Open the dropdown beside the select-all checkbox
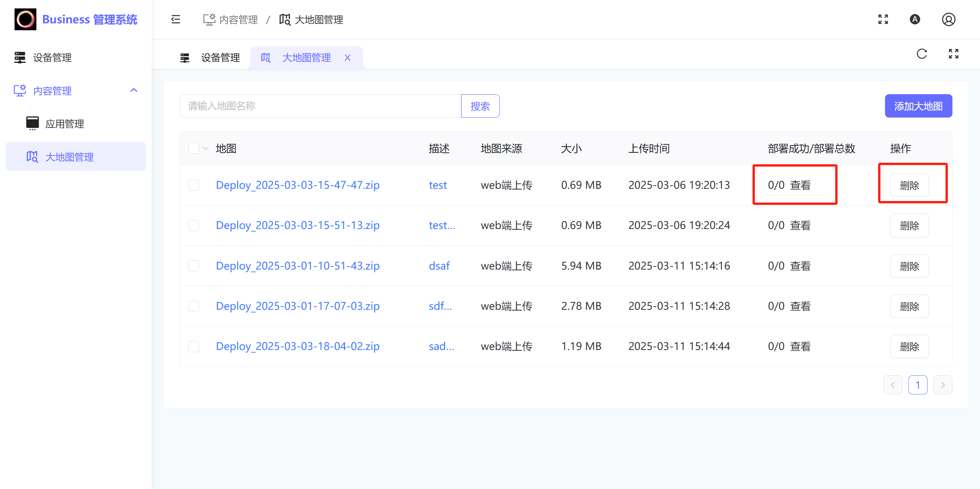The image size is (980, 489). 206,148
